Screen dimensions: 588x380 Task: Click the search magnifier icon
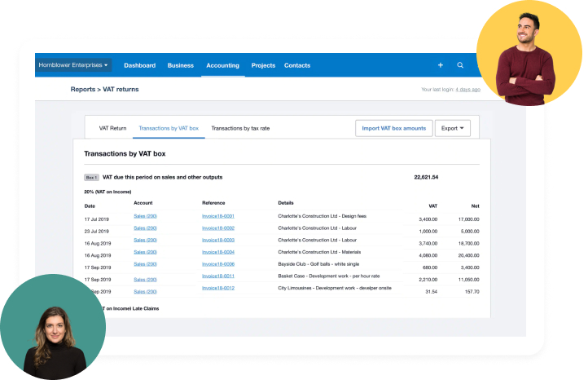[460, 65]
